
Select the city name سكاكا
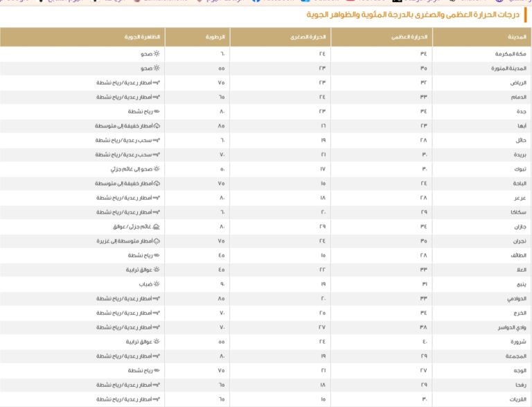click(x=518, y=212)
